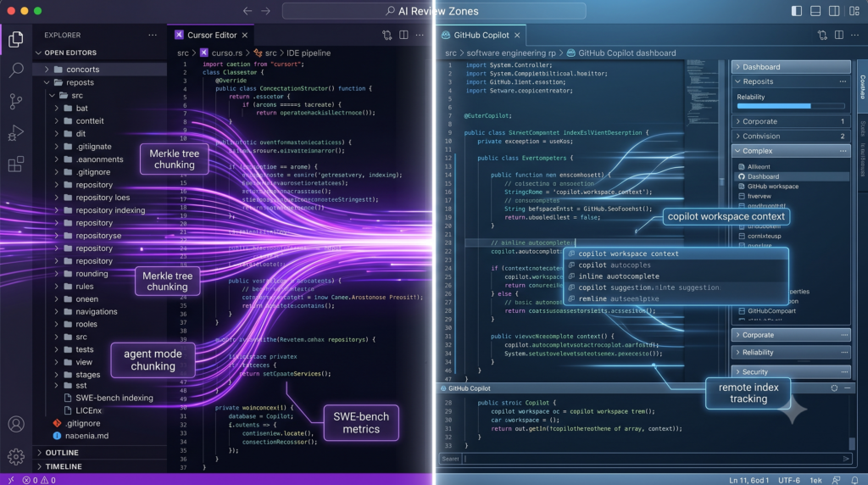This screenshot has width=868, height=485.
Task: Open the customize layout button
Action: [854, 11]
